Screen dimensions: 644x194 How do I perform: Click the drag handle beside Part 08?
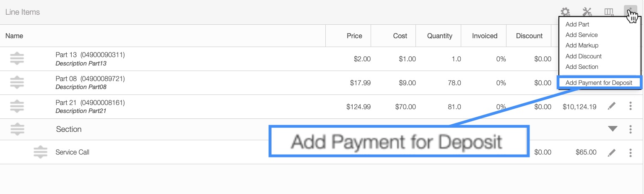17,83
